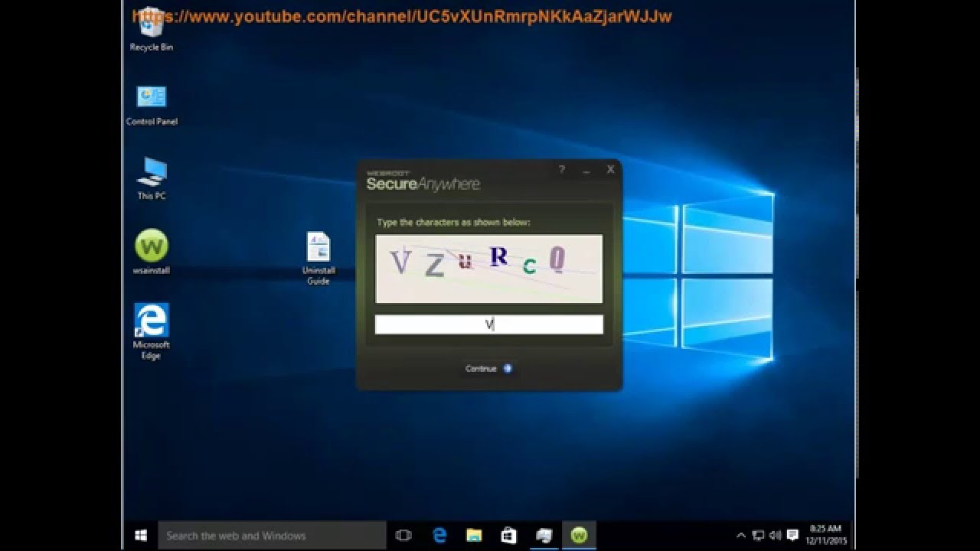
Task: Open the Action Center notifications icon
Action: tap(792, 535)
